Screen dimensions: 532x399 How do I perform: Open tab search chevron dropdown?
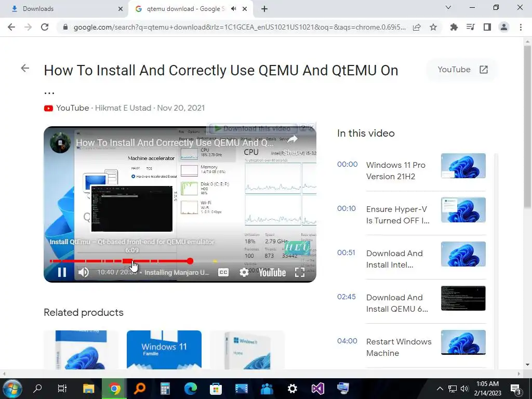tap(448, 7)
